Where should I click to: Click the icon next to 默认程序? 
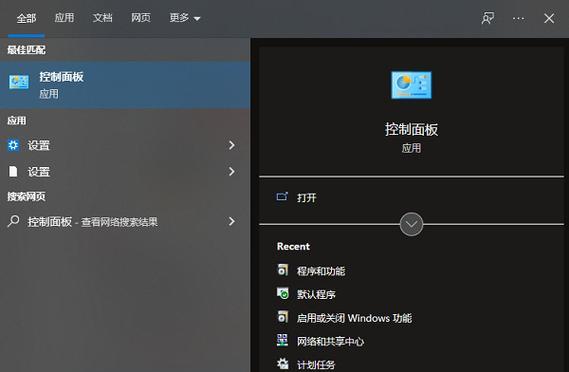click(x=282, y=293)
